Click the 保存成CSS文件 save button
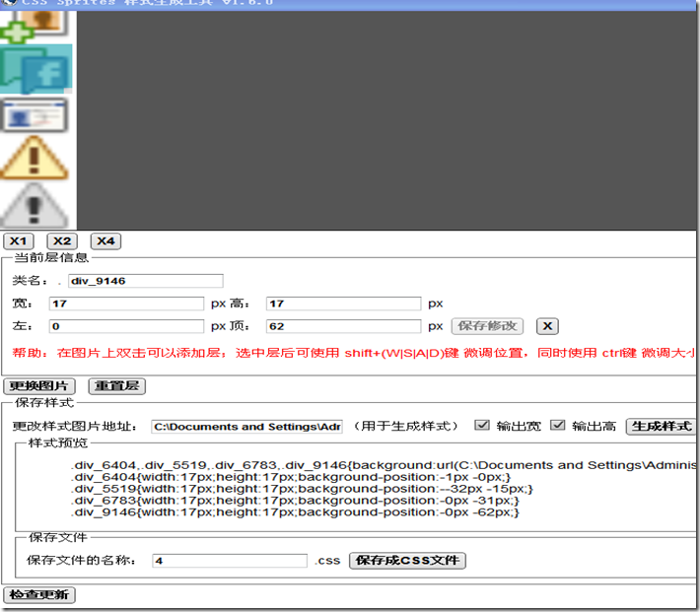The image size is (700, 612). click(407, 561)
